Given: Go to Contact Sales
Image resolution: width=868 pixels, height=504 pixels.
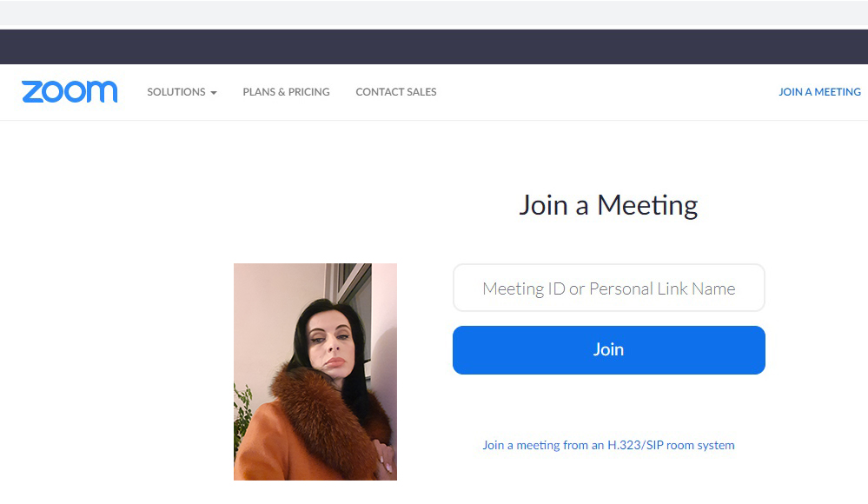Looking at the screenshot, I should click(396, 92).
